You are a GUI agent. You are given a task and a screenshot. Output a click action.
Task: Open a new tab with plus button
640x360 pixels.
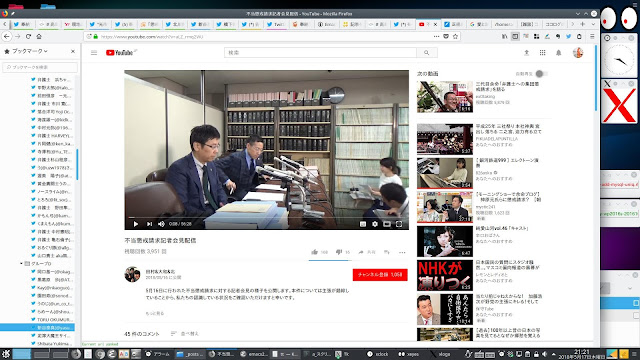pos(582,24)
